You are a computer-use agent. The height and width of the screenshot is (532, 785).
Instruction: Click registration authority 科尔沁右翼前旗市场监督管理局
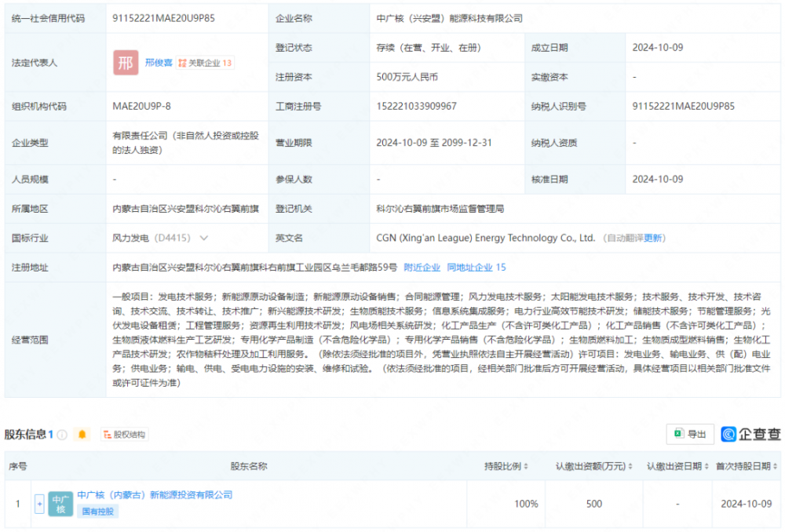[440, 209]
